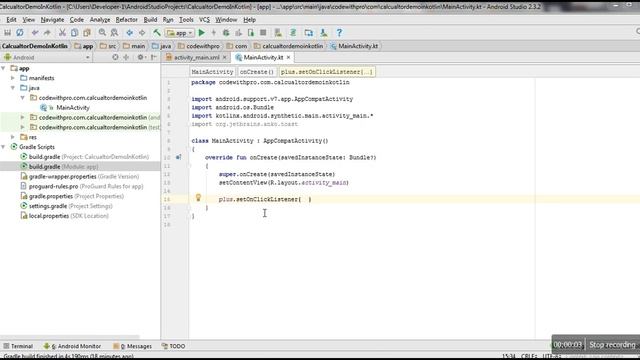Collapse the first codewithpro.com.calcualtordemoinkotlin package
The height and width of the screenshot is (360, 640).
tap(22, 98)
